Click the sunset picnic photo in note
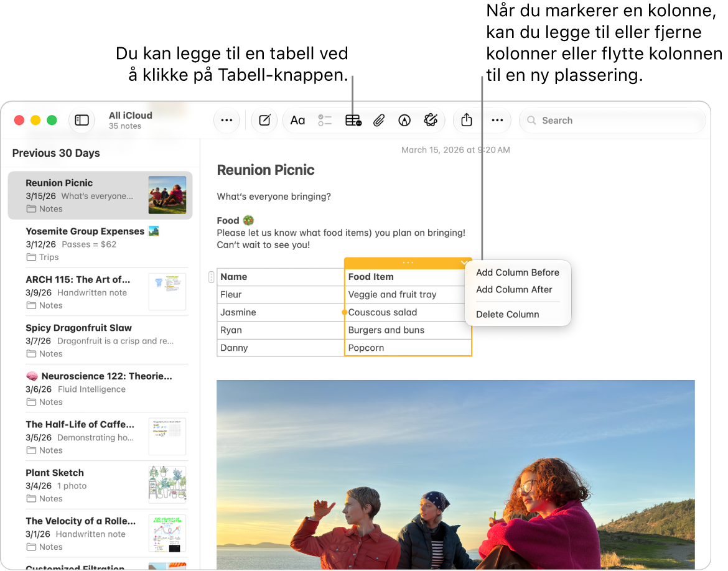Image resolution: width=728 pixels, height=571 pixels. click(x=455, y=475)
